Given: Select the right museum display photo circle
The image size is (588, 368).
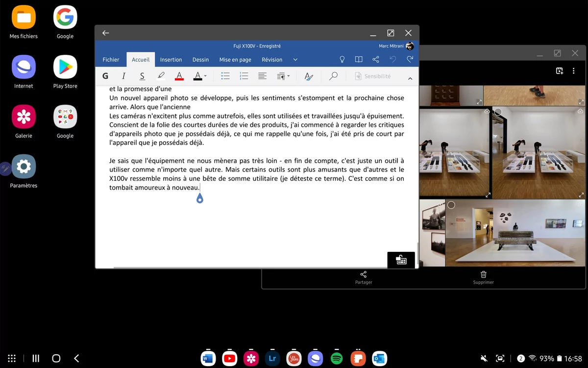Looking at the screenshot, I should pos(498,112).
